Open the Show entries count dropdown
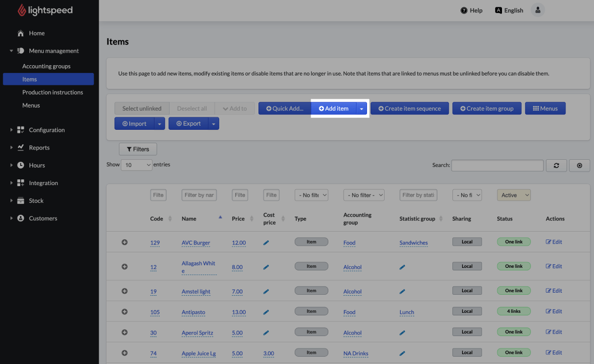 [136, 165]
